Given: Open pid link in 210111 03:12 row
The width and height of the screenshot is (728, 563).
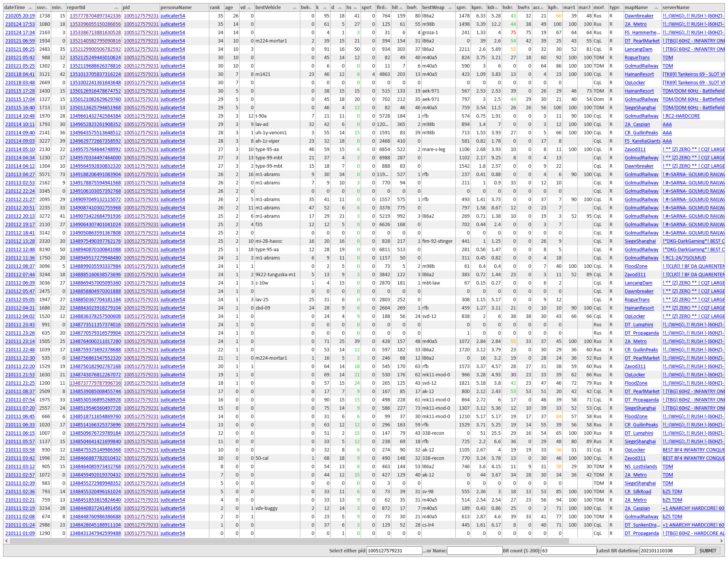Looking at the screenshot, I should click(141, 467).
